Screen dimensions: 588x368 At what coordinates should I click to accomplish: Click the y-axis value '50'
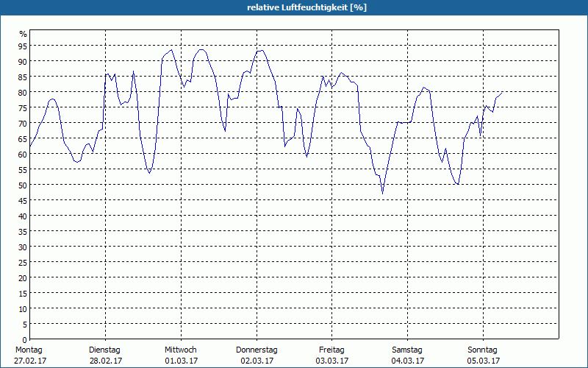pos(24,185)
